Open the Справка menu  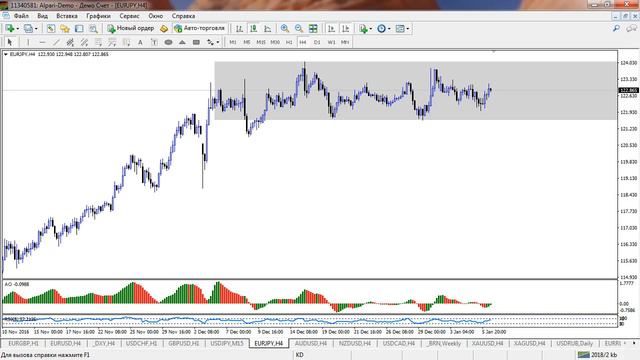pos(183,16)
